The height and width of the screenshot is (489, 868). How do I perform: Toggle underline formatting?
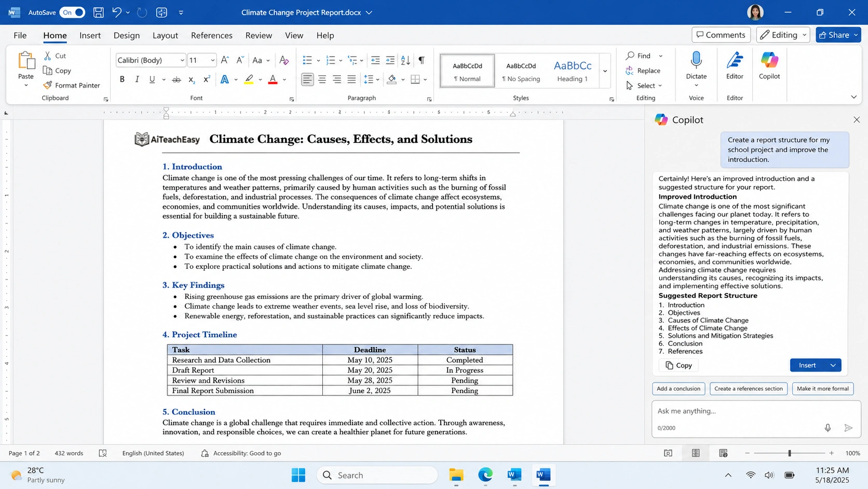point(152,80)
